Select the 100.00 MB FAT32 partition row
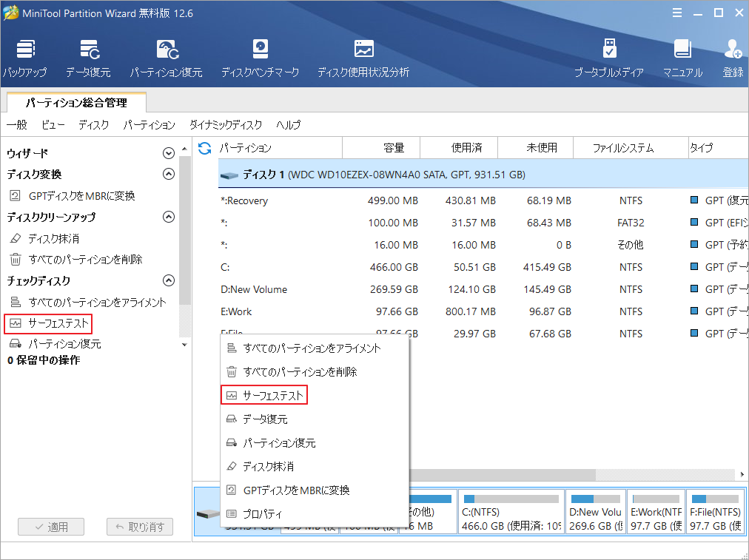The image size is (749, 560). tap(483, 223)
